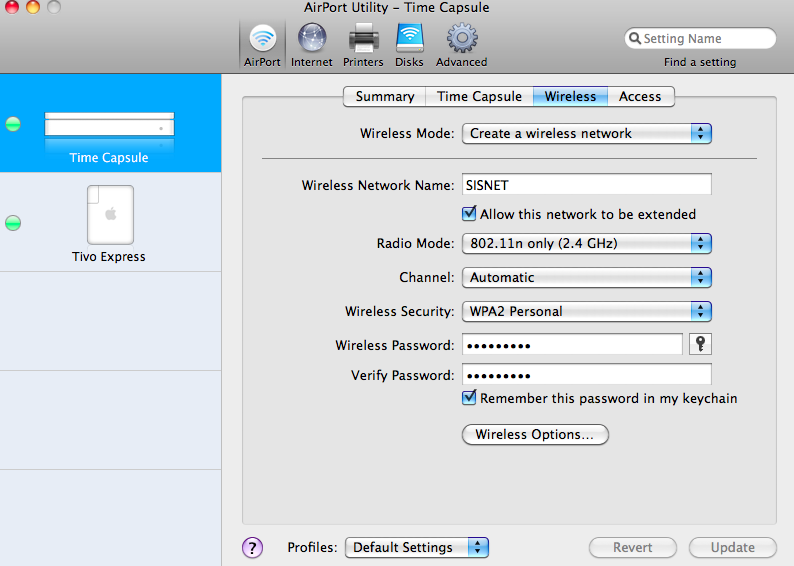The width and height of the screenshot is (794, 566).
Task: Click the green status light for Time Capsule
Action: point(13,124)
